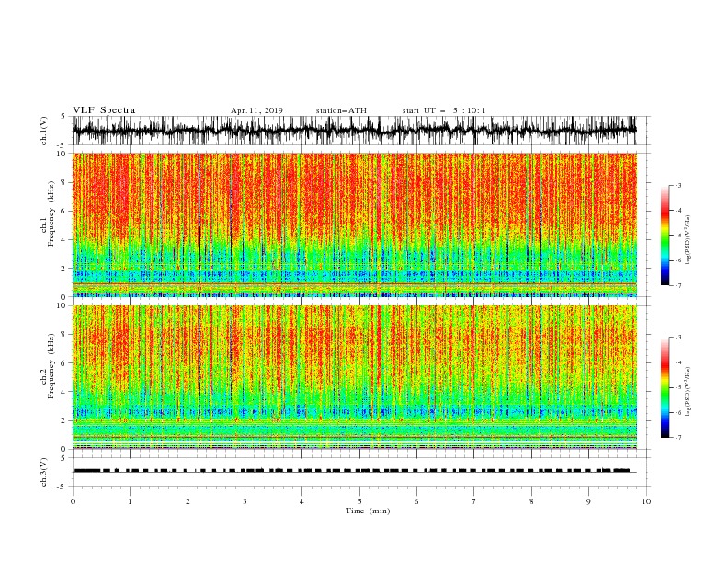Click the ch.3(V) pulse trace plot
Viewport: 728px width, 563px height.
point(361,472)
